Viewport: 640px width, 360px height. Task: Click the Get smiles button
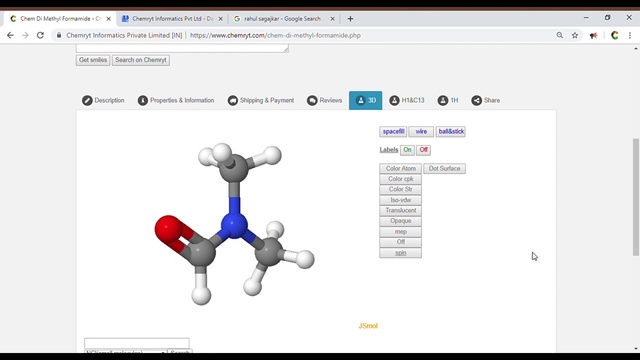(x=93, y=60)
